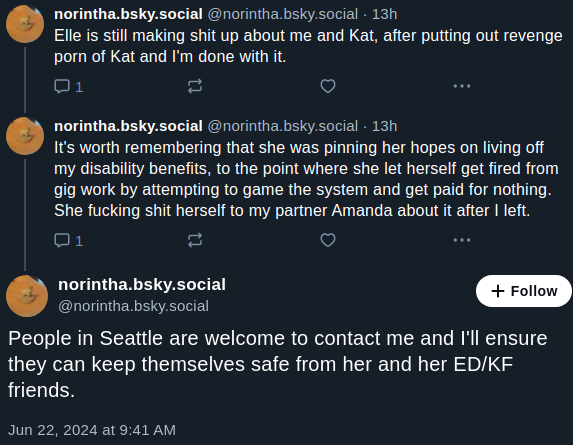Image resolution: width=573 pixels, height=445 pixels.
Task: Open the main post's bold norintha.bsky.social name
Action: point(142,285)
